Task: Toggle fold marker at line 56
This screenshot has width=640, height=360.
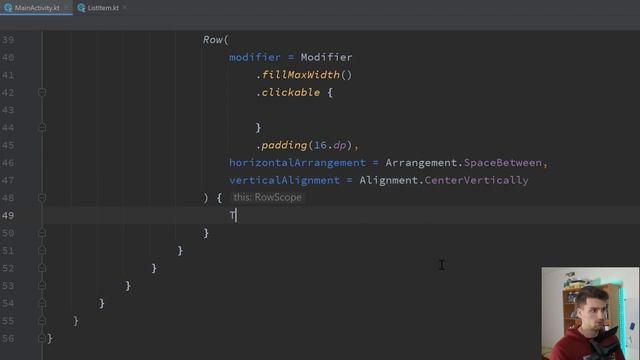Action: (x=42, y=338)
